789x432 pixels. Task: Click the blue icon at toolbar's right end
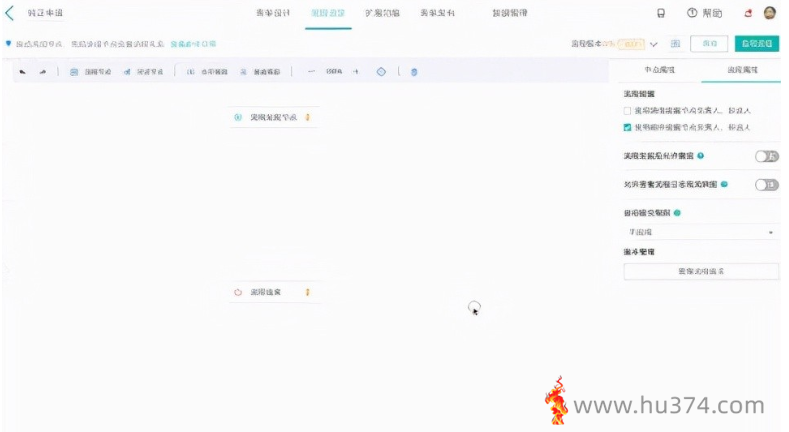coord(414,72)
